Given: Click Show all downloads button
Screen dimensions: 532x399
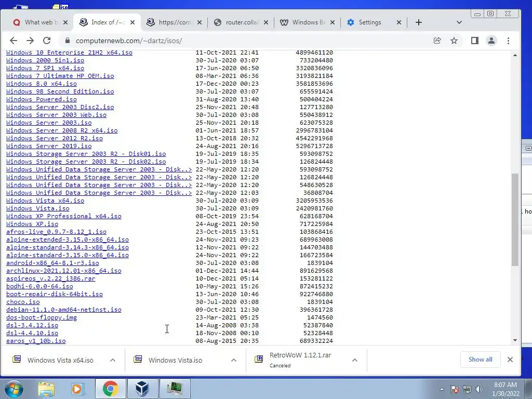Looking at the screenshot, I should point(480,360).
